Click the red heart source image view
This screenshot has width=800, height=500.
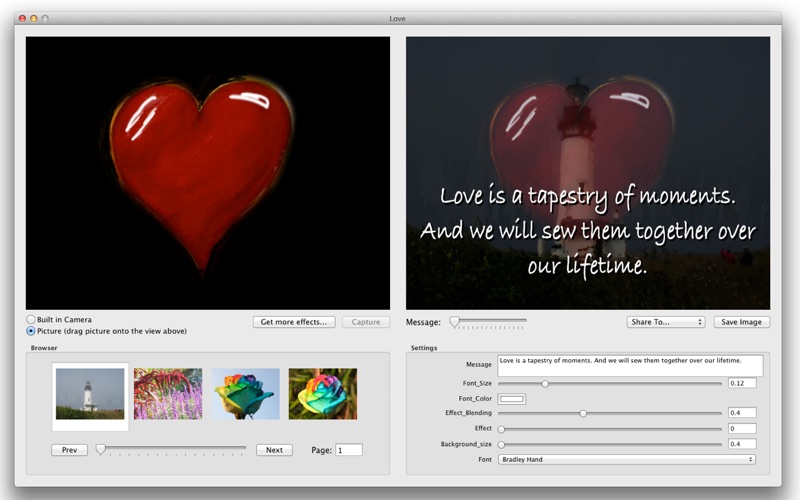click(x=208, y=173)
